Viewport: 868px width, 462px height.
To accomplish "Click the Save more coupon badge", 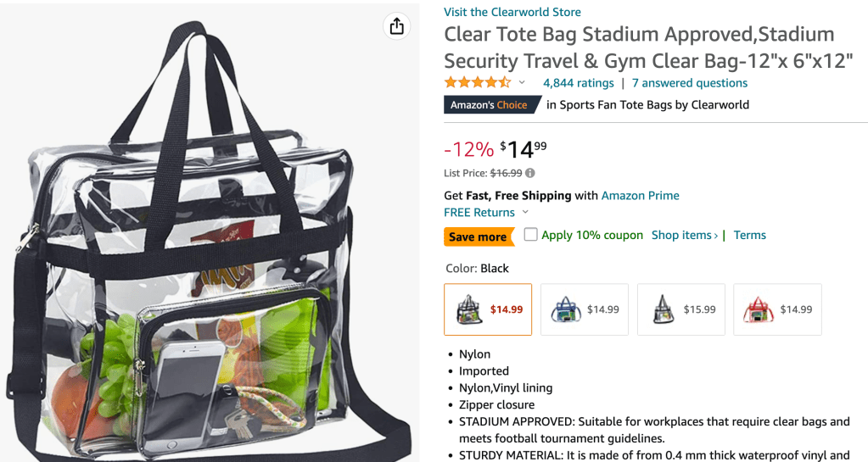I will [478, 237].
